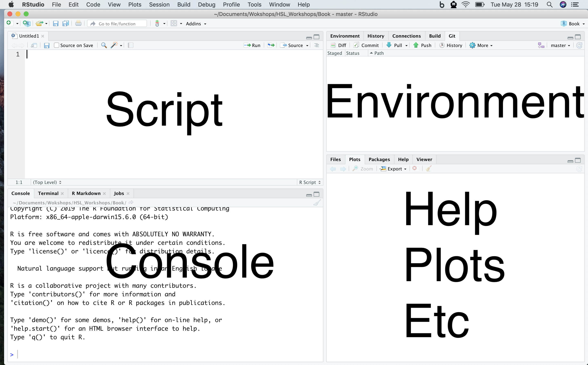588x365 pixels.
Task: Click the Spotlight search icon in menu bar
Action: (549, 4)
